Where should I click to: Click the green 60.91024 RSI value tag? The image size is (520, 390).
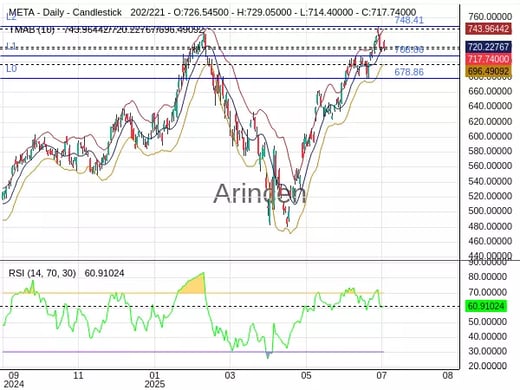pos(486,306)
